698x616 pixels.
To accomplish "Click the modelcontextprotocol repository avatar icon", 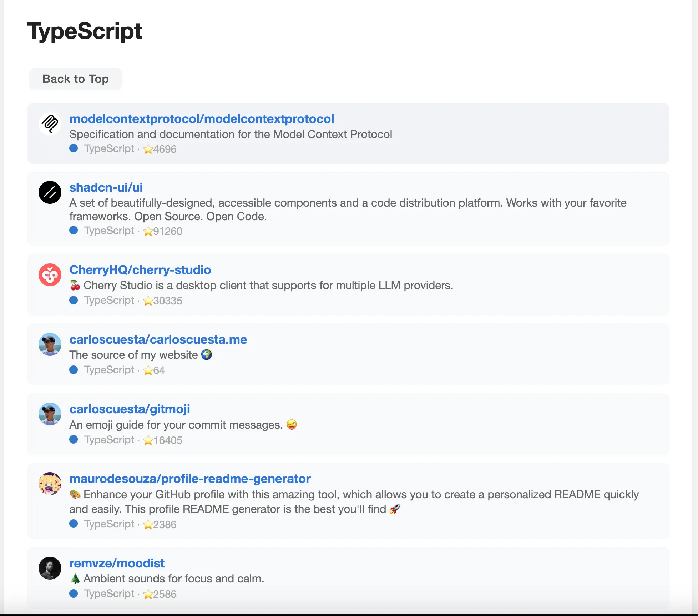I will pyautogui.click(x=50, y=124).
